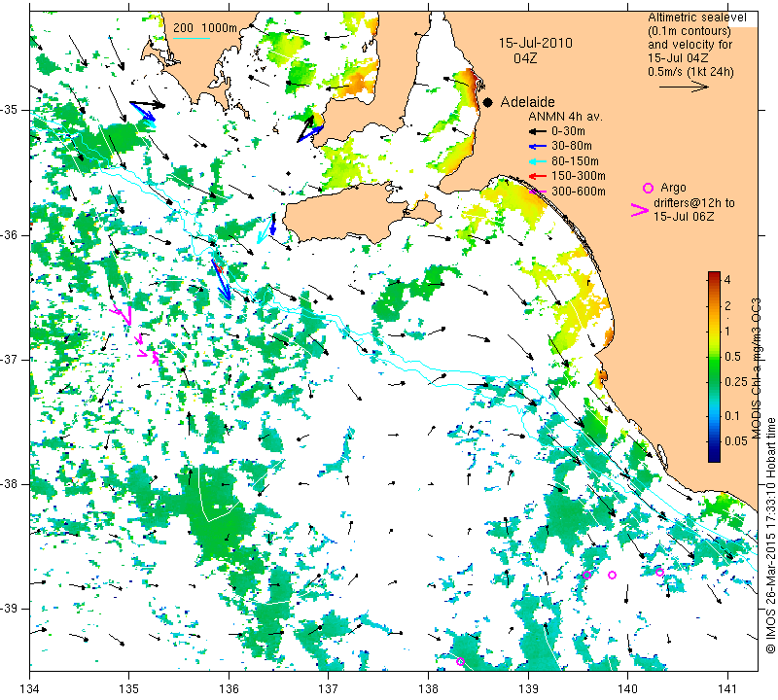Click the magenta drifters V legend symbol

tap(640, 210)
